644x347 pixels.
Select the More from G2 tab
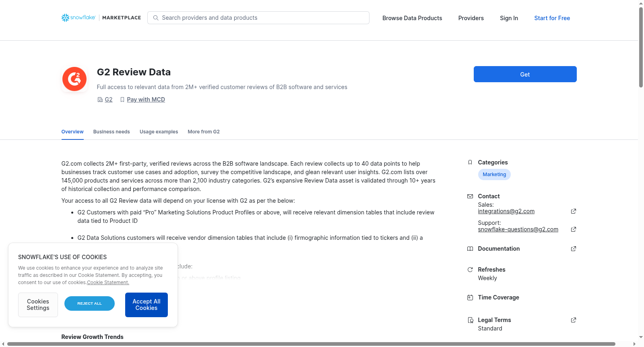click(204, 132)
